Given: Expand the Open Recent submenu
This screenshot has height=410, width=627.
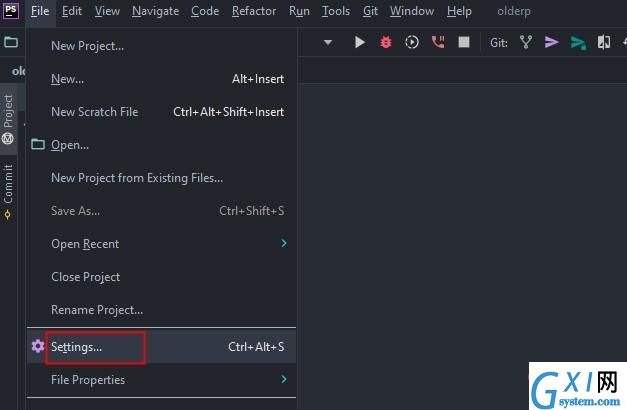Looking at the screenshot, I should tap(162, 244).
